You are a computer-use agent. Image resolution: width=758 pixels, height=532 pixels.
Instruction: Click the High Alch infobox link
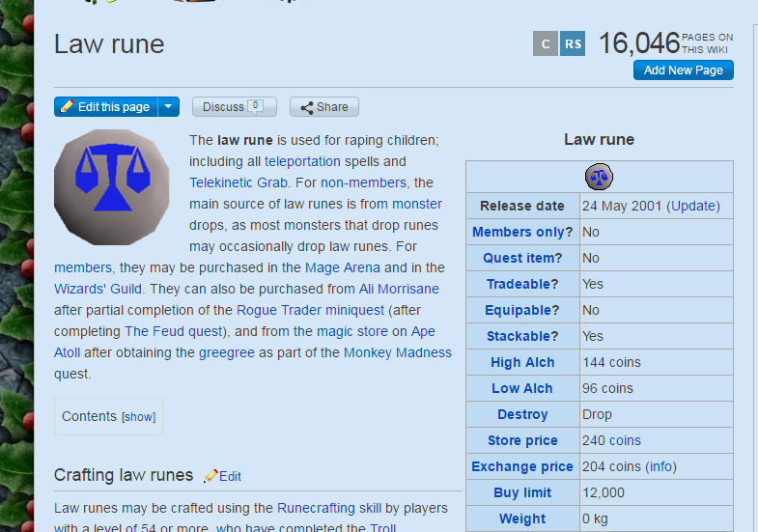tap(522, 362)
